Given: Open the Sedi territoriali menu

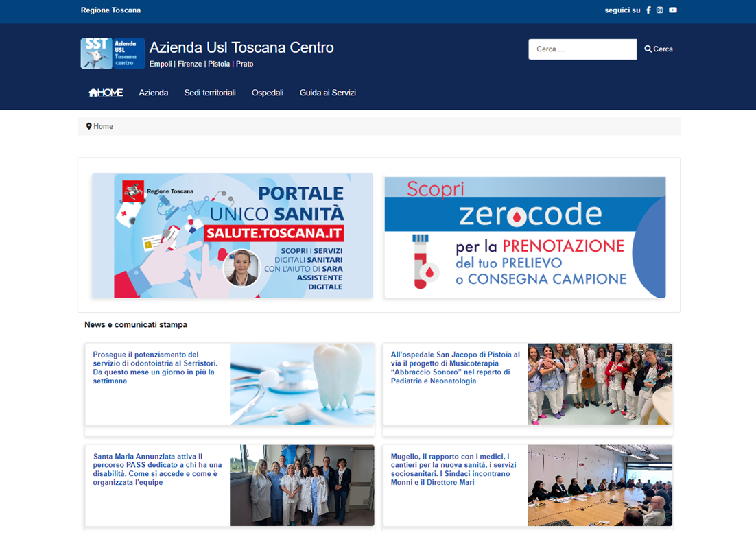Looking at the screenshot, I should click(x=210, y=92).
